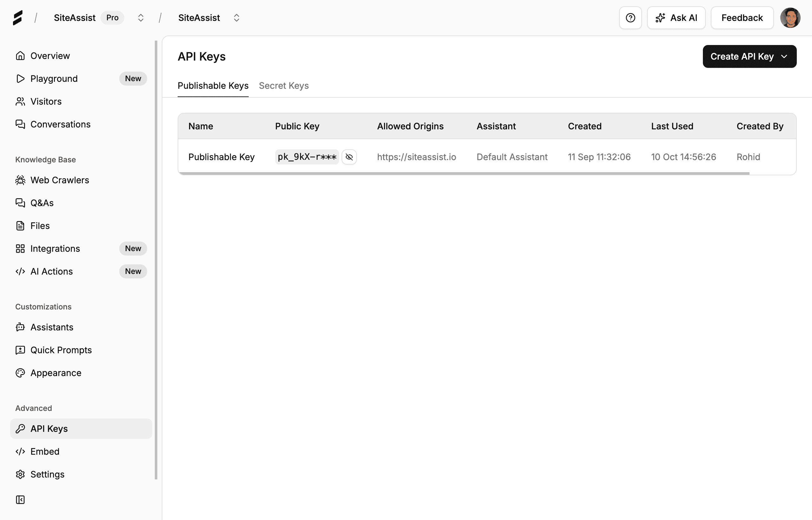Open the Create API Key dropdown
The height and width of the screenshot is (520, 812).
pyautogui.click(x=749, y=56)
